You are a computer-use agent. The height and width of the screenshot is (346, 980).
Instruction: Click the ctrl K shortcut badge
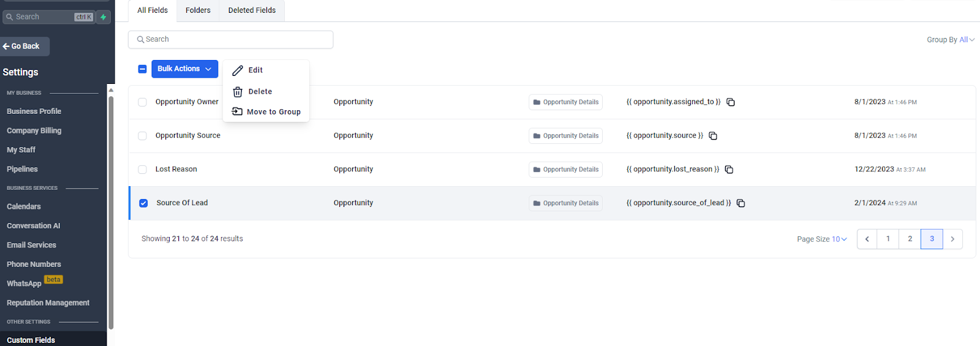pos(84,17)
